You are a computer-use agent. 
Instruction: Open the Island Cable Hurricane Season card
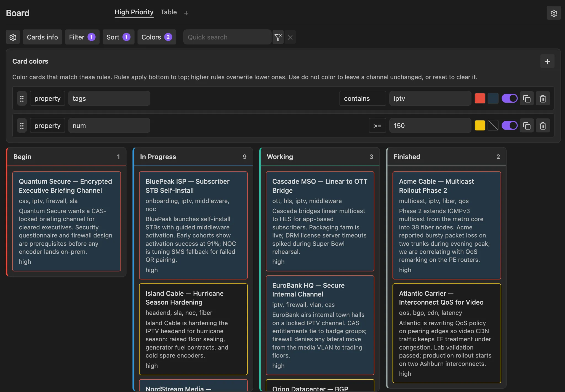tap(193, 329)
